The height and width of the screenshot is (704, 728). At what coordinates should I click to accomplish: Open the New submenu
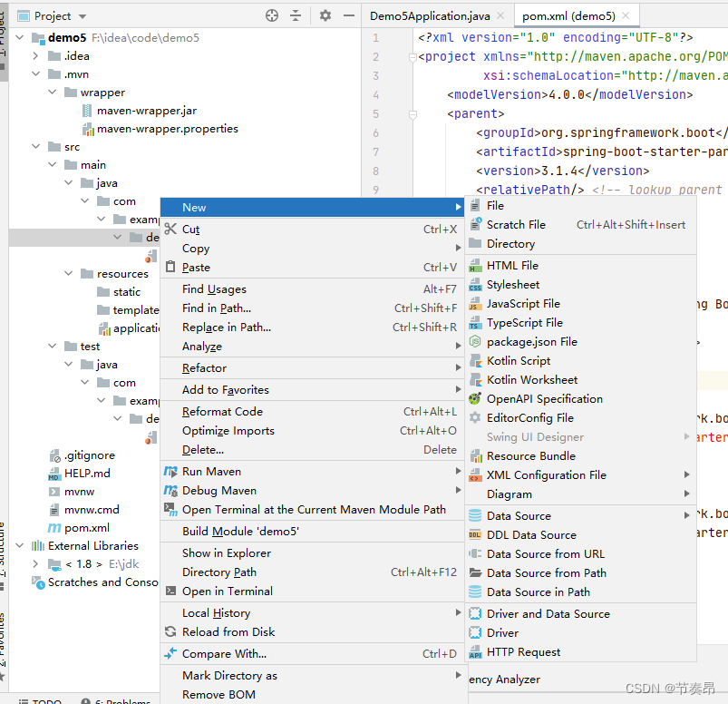pos(313,207)
